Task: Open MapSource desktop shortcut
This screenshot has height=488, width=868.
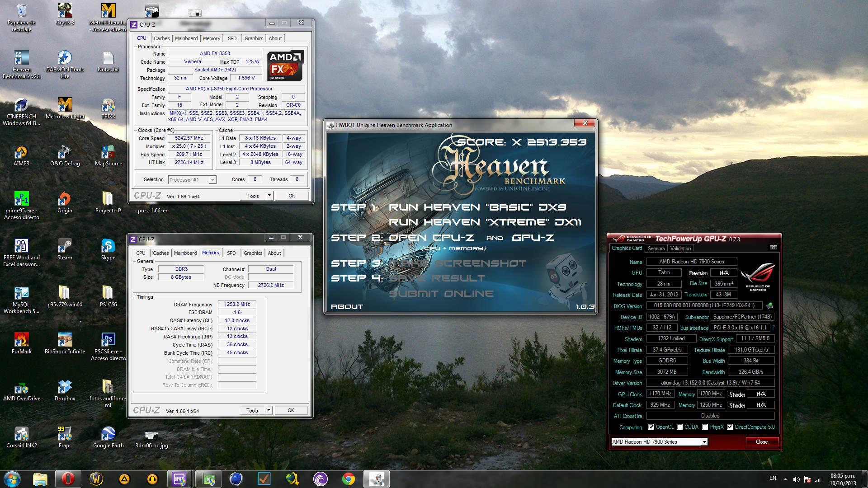Action: tap(108, 156)
